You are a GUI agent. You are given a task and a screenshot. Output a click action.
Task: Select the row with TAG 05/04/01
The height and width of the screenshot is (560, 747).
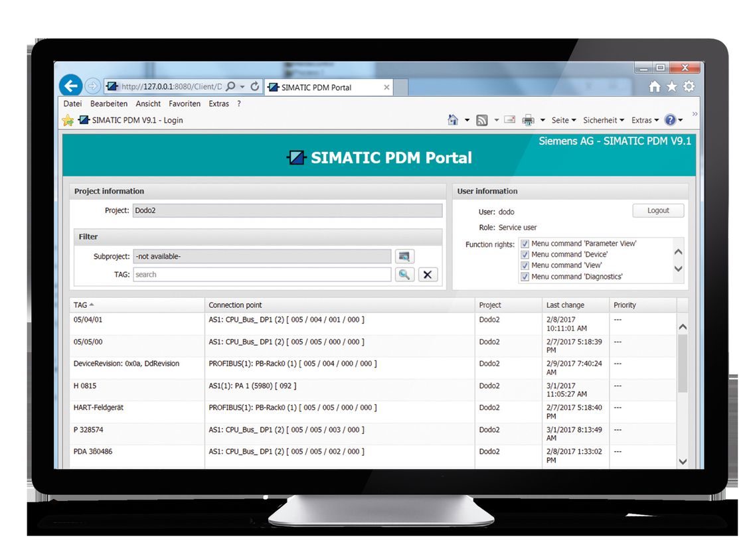[373, 324]
